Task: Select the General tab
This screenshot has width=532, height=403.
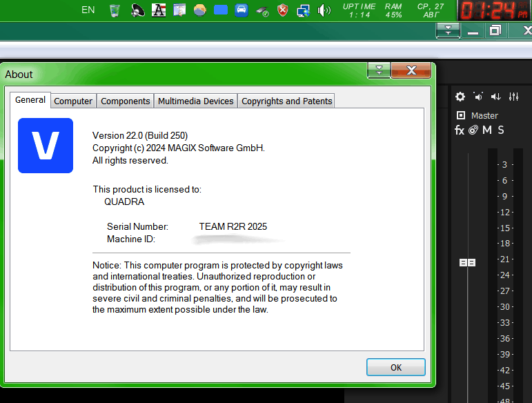Action: (x=30, y=100)
